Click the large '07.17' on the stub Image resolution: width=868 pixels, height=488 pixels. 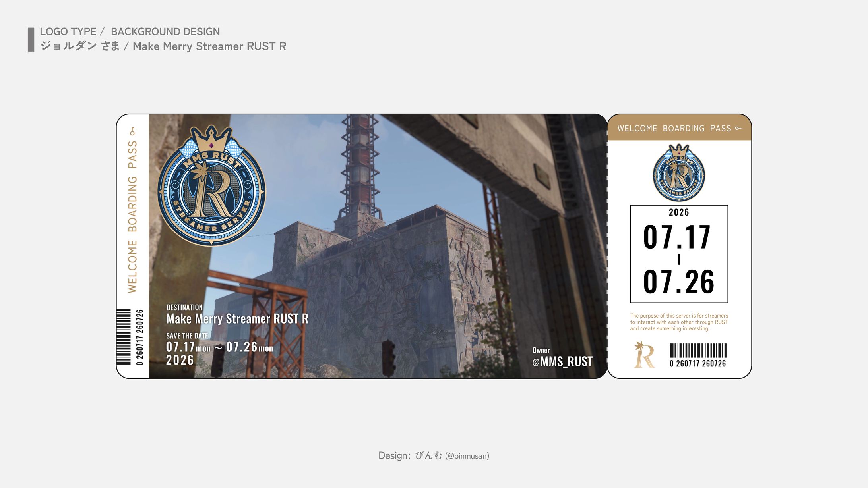point(677,237)
